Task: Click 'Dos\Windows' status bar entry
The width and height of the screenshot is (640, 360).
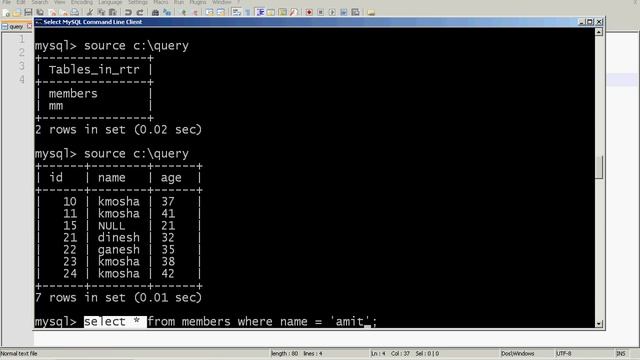Action: point(518,353)
